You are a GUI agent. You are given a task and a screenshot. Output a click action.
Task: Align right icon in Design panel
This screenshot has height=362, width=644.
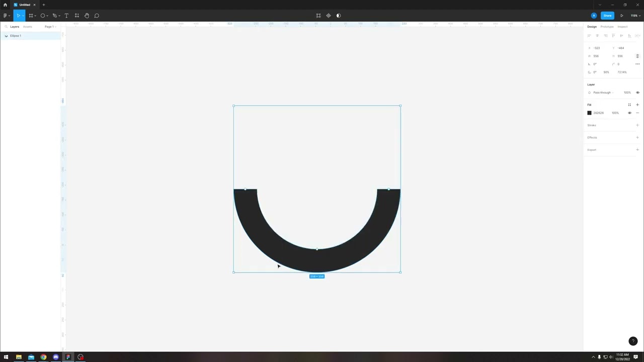point(605,36)
